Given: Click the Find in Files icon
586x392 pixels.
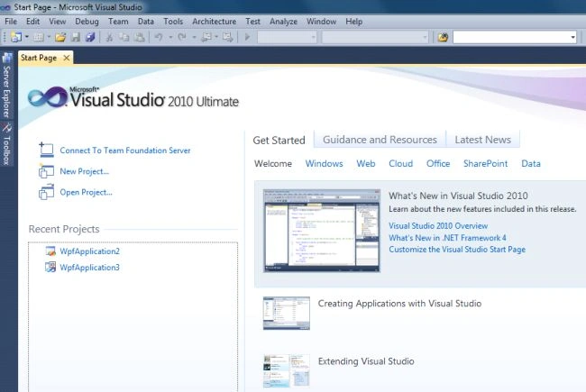Looking at the screenshot, I should pos(443,37).
